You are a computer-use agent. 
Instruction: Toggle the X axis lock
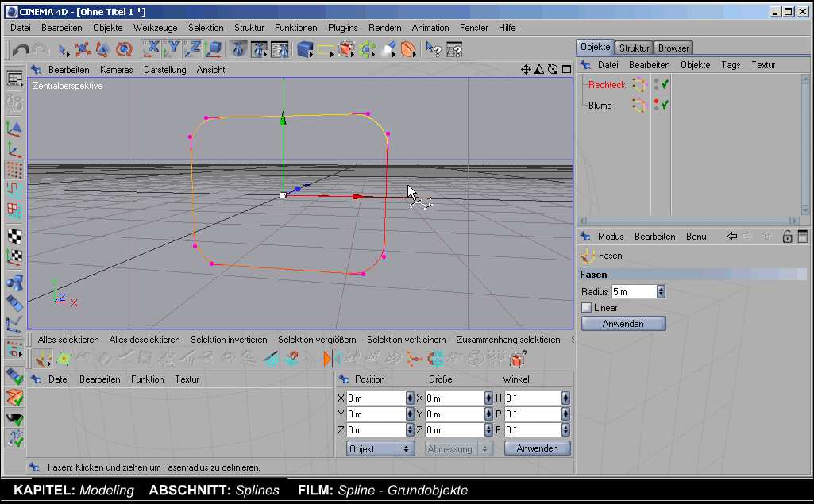[x=151, y=49]
